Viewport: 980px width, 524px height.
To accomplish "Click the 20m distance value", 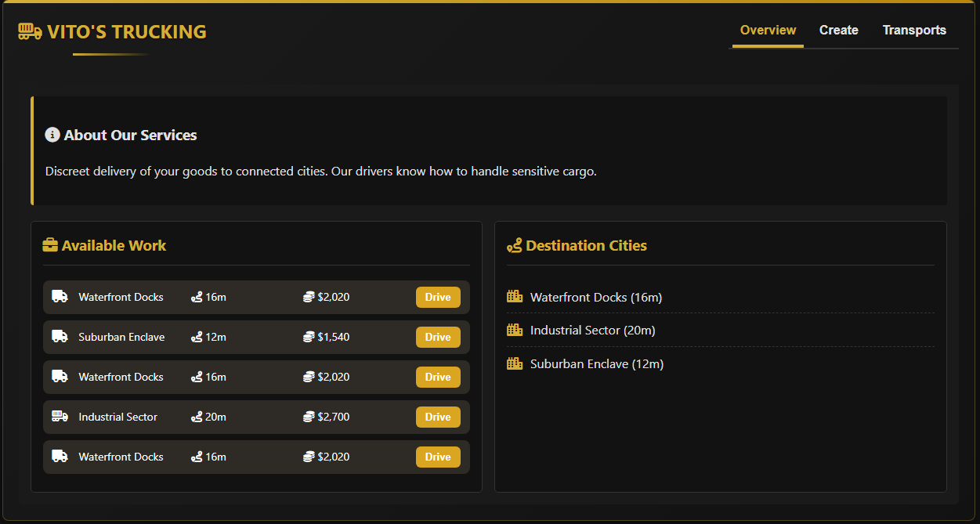I will [x=215, y=417].
